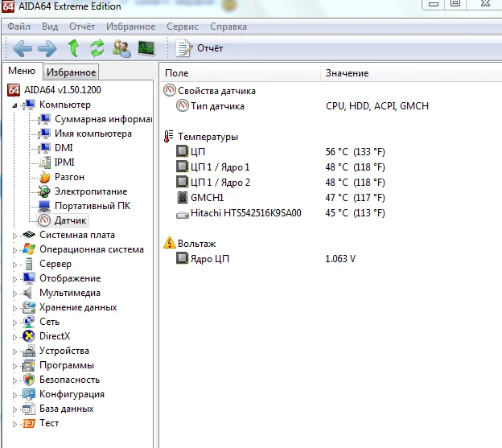Click the Отображение monitor icon
The height and width of the screenshot is (448, 502).
(29, 278)
